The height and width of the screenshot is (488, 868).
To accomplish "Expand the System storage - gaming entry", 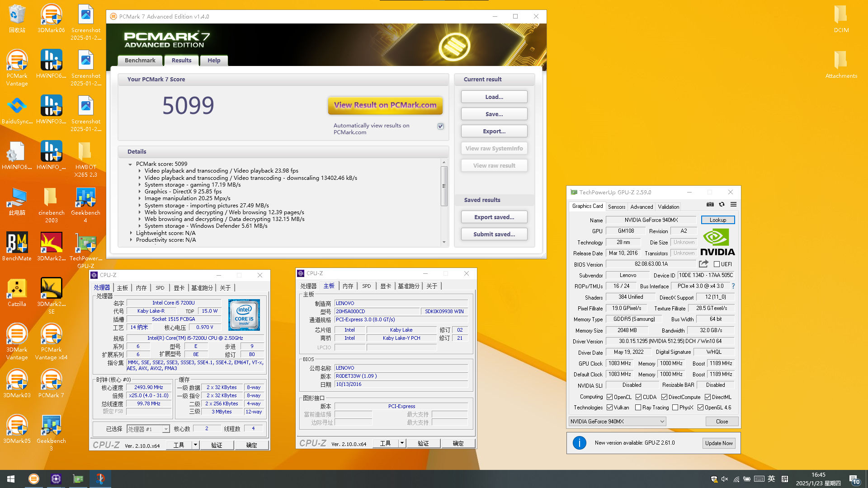I will pyautogui.click(x=139, y=185).
